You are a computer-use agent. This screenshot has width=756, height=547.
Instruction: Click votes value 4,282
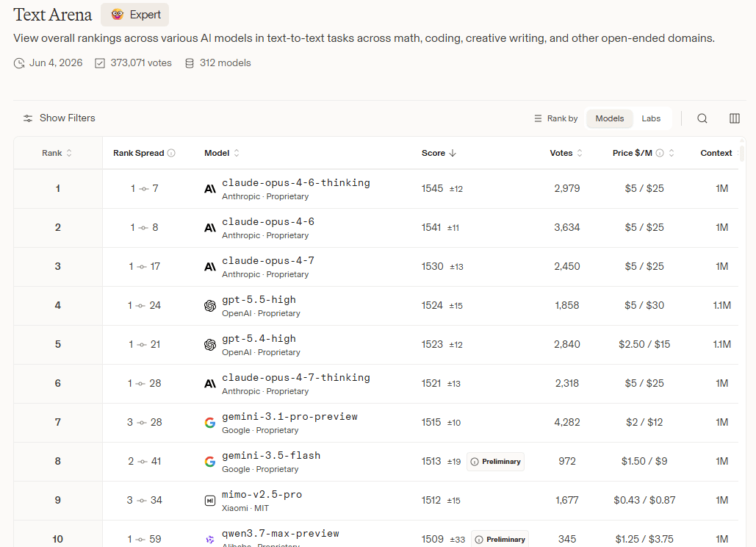click(x=567, y=423)
